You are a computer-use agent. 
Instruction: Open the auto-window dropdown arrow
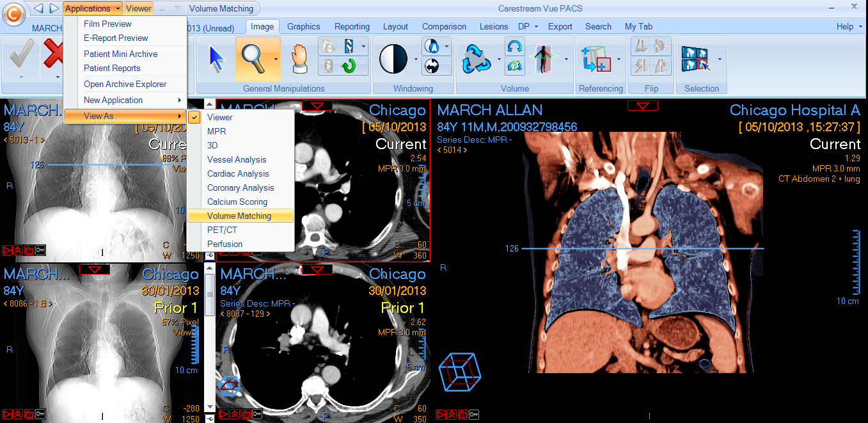[447, 46]
